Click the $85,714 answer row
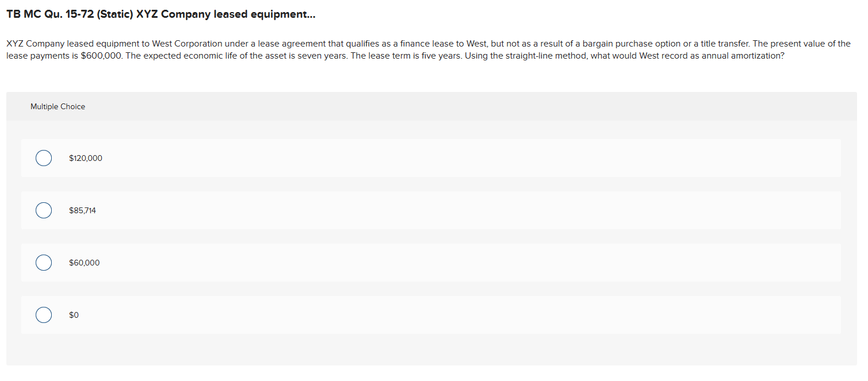868x381 pixels. (x=345, y=210)
